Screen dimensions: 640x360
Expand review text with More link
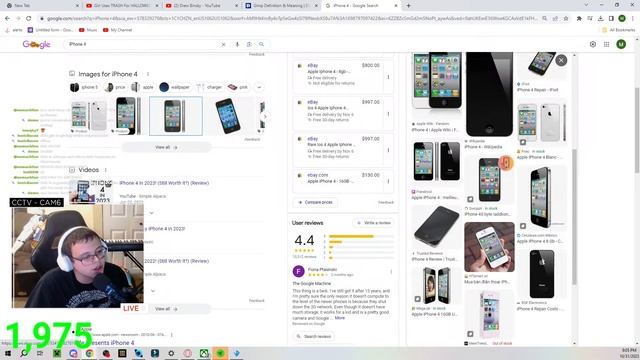[x=340, y=318]
